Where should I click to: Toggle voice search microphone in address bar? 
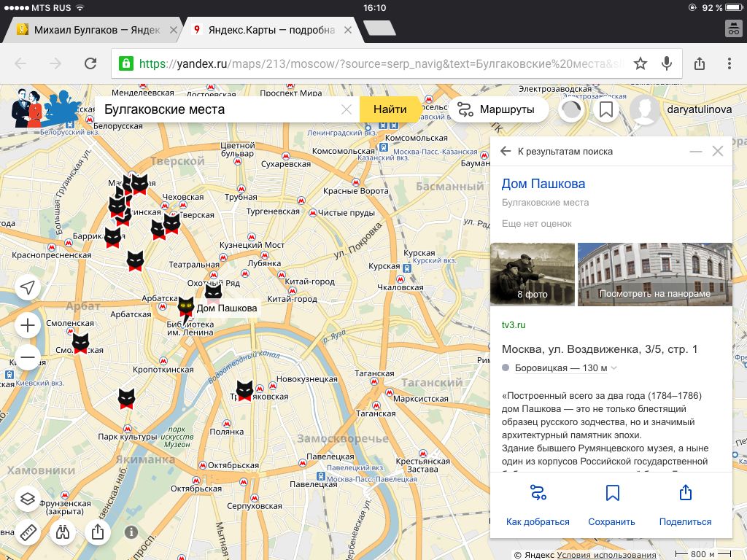point(666,64)
